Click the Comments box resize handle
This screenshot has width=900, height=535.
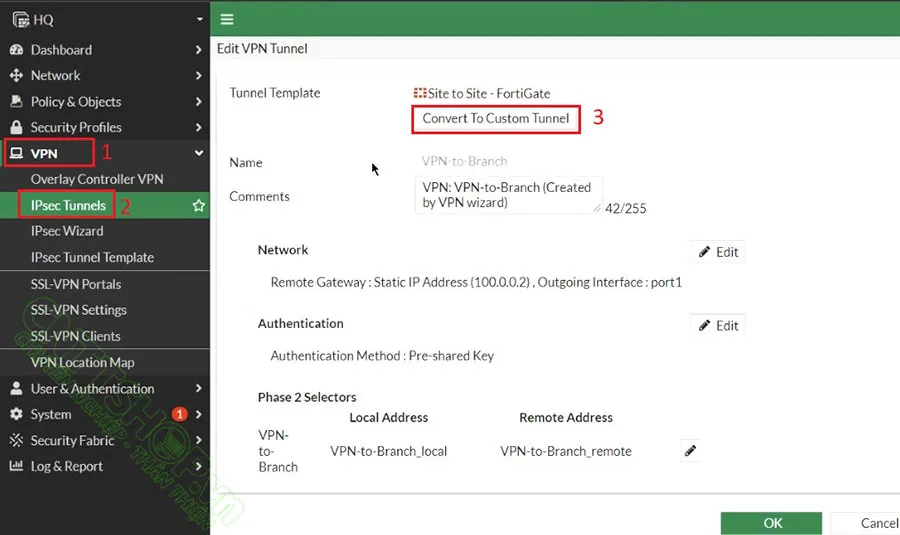coord(597,208)
